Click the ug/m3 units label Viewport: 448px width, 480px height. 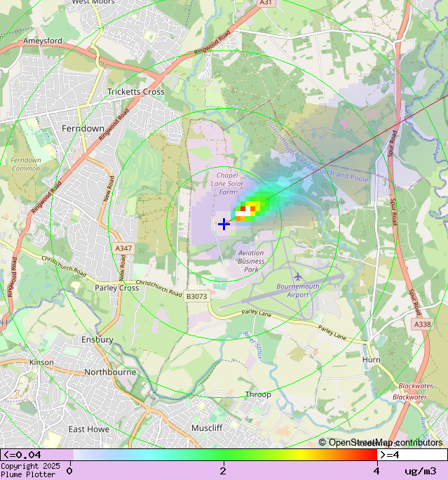pos(421,471)
